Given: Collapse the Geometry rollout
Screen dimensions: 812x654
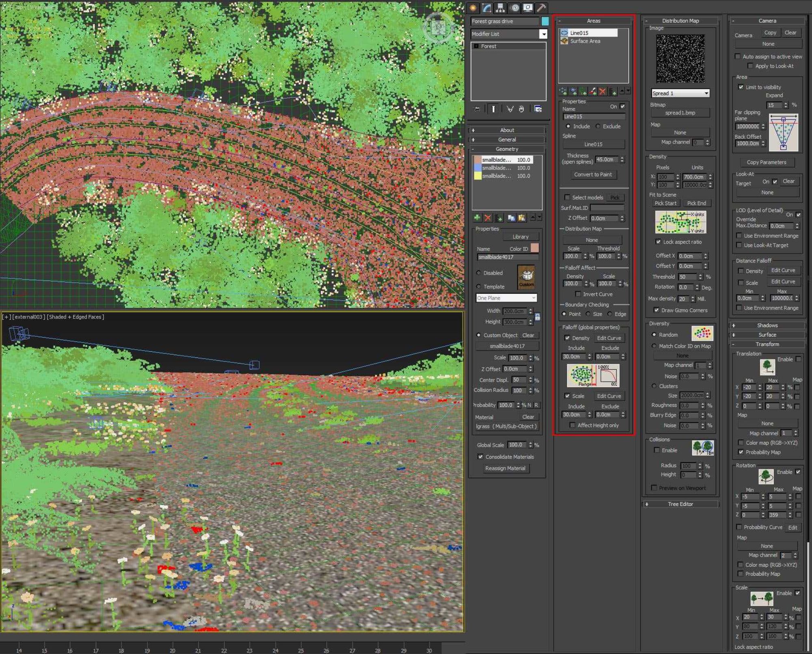Looking at the screenshot, I should (x=507, y=149).
